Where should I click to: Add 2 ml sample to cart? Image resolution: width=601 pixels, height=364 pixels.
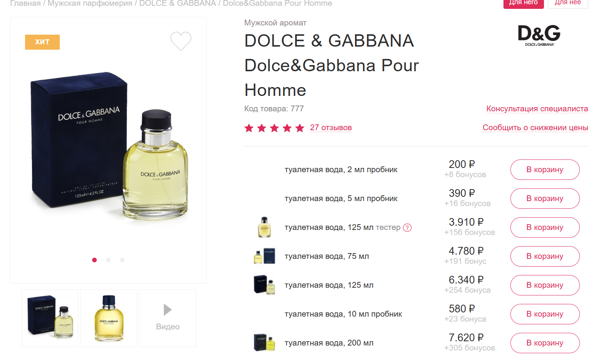coord(545,169)
